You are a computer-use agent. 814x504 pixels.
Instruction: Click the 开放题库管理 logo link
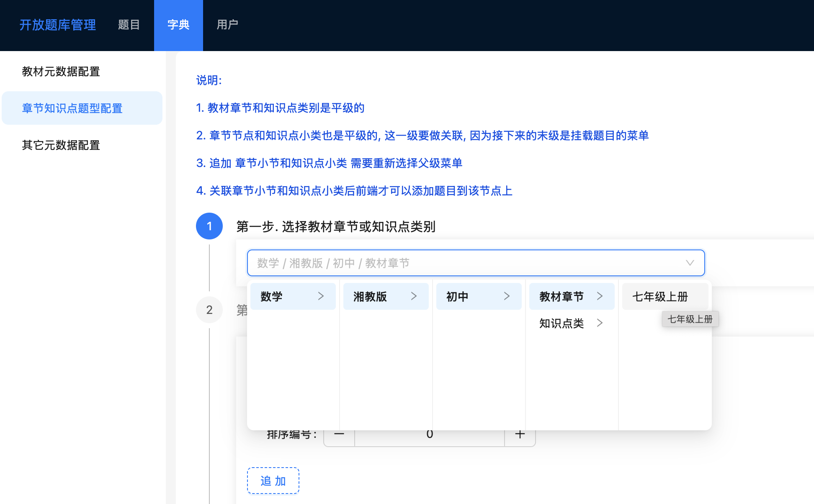pos(58,25)
